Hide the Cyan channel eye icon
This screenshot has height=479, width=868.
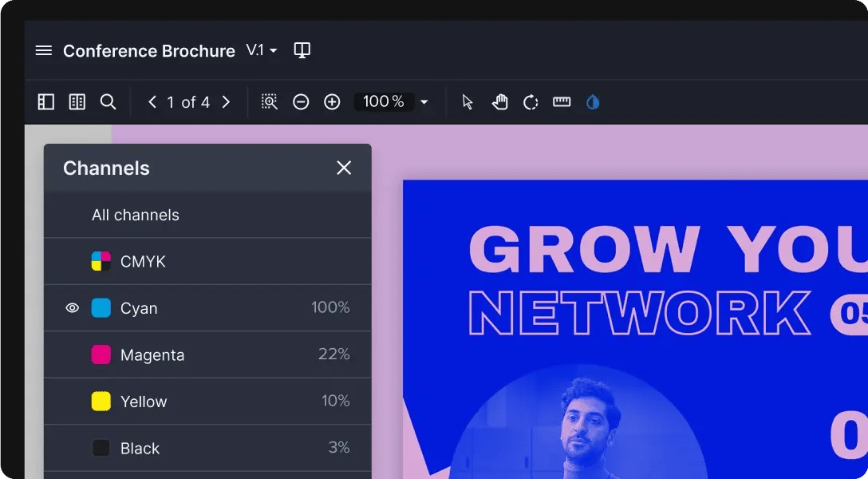click(x=73, y=308)
